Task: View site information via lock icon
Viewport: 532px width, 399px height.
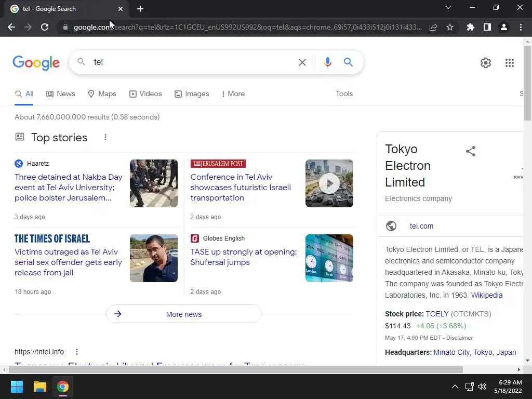Action: tap(65, 27)
